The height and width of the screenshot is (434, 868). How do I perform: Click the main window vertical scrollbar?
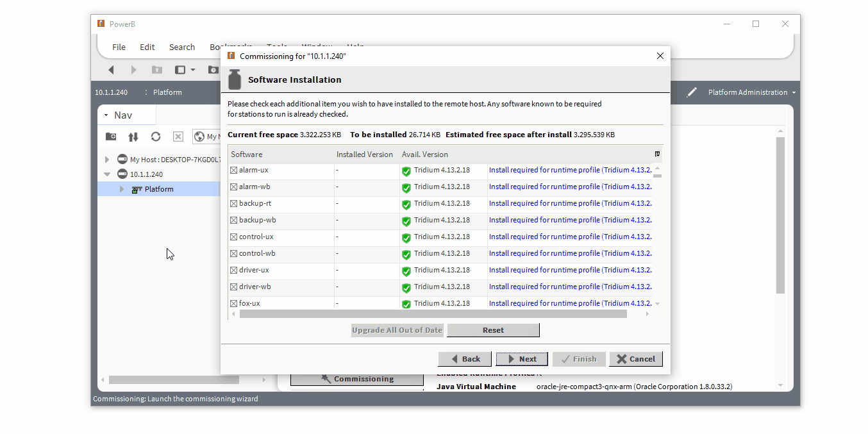(780, 215)
